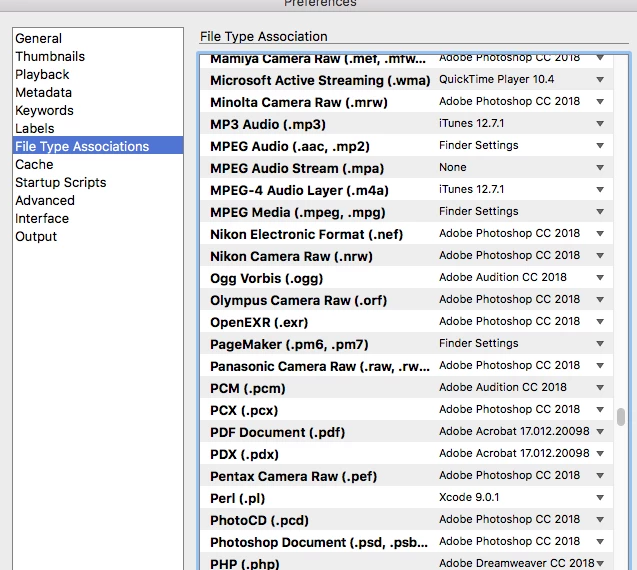Screen dimensions: 637x570
Task: Click 'Adobe Acrobat 17.012.20098' for PDF Document
Action: pos(514,431)
